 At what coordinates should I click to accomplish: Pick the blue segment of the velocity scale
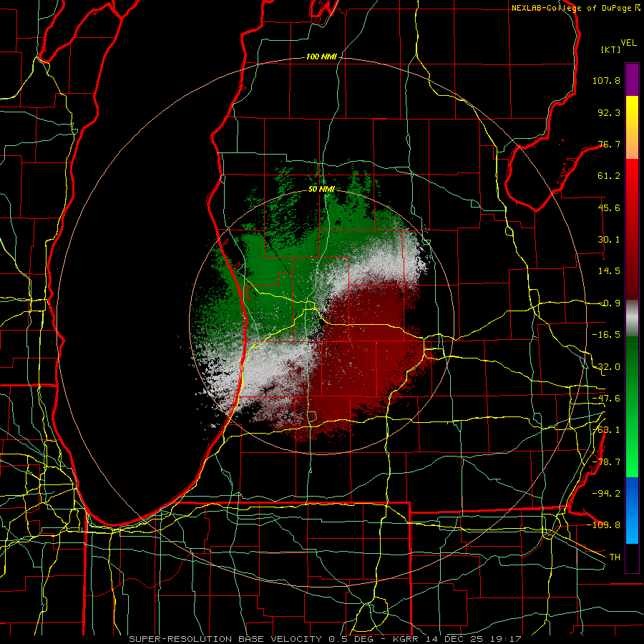click(632, 510)
